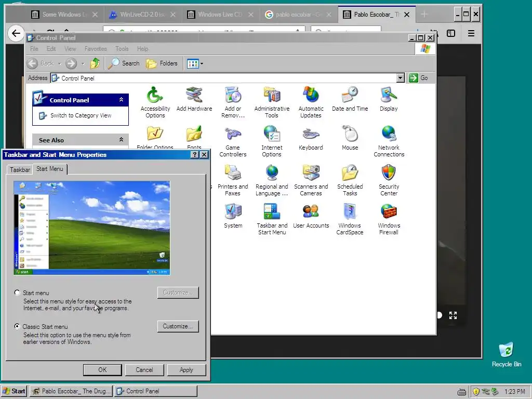Open the browser hamburger menu

[x=471, y=33]
